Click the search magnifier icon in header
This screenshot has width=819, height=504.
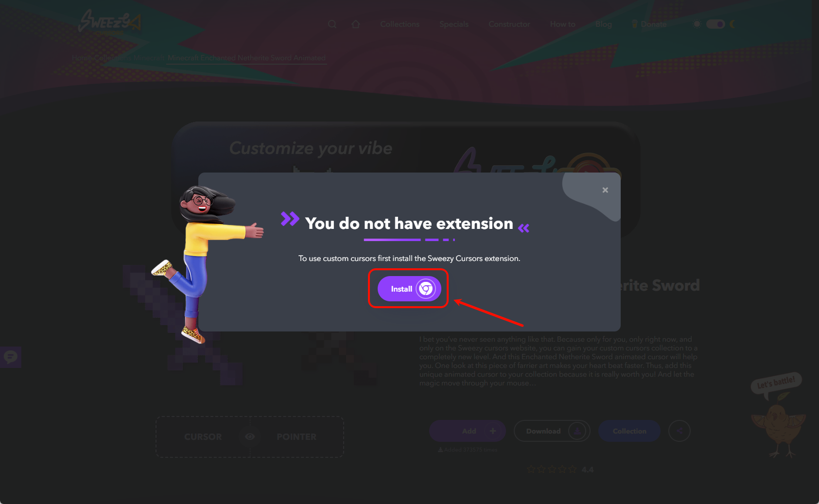click(x=332, y=24)
